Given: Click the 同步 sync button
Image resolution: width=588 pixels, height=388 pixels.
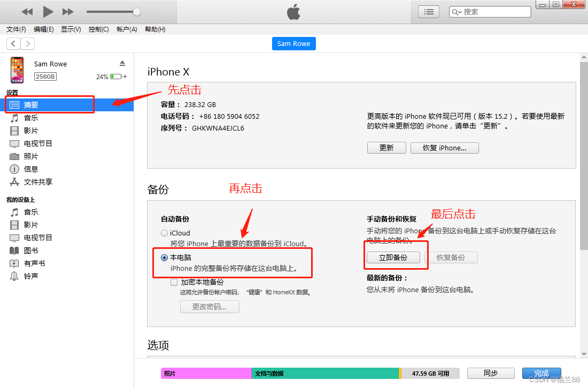Looking at the screenshot, I should (491, 374).
